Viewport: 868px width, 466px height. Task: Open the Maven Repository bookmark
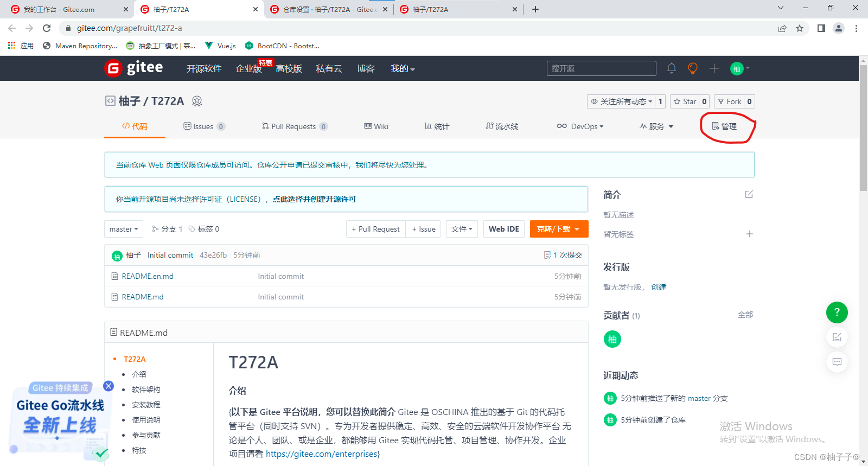[x=80, y=46]
